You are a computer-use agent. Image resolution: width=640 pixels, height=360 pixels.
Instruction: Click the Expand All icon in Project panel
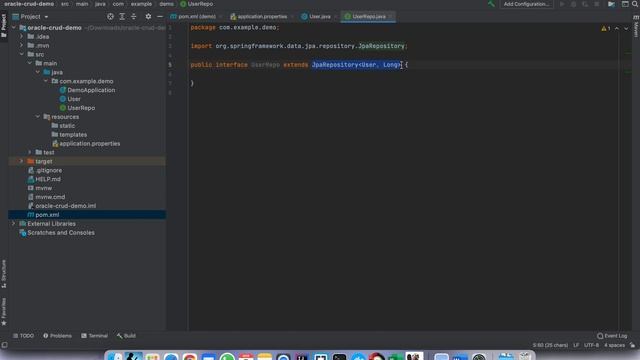[122, 17]
